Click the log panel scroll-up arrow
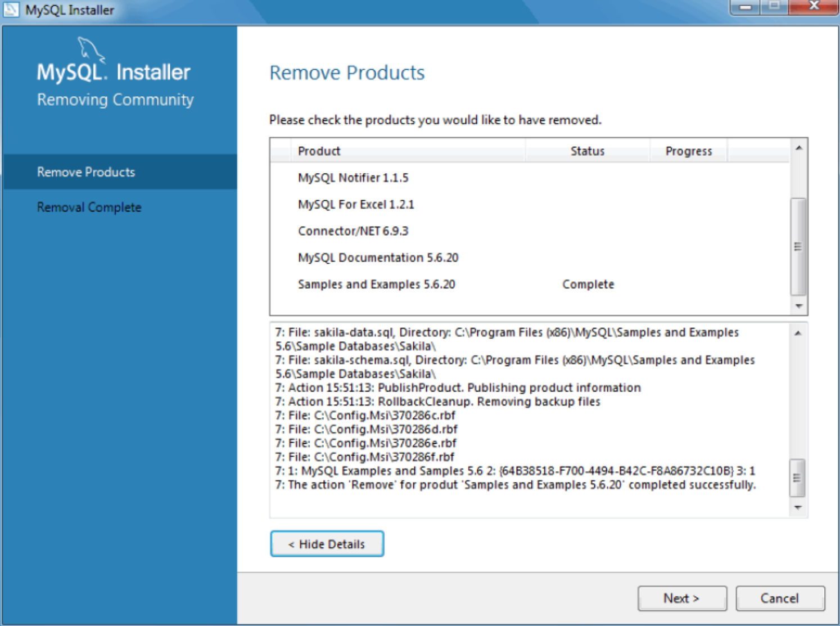The image size is (840, 626). (x=797, y=332)
